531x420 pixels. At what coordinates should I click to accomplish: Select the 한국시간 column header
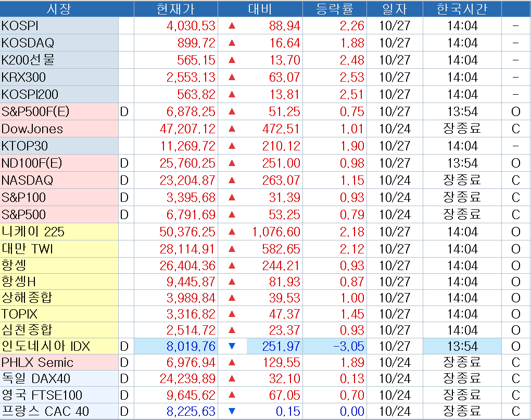[x=462, y=9]
